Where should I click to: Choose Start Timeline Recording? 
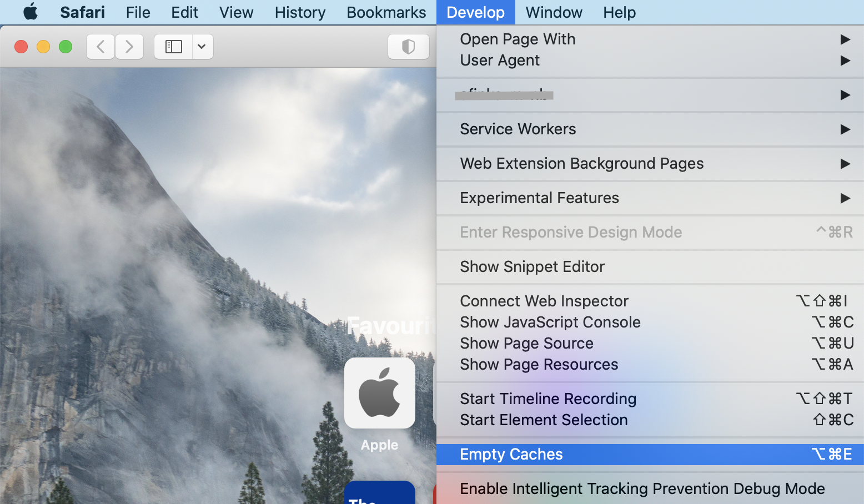pos(650,399)
